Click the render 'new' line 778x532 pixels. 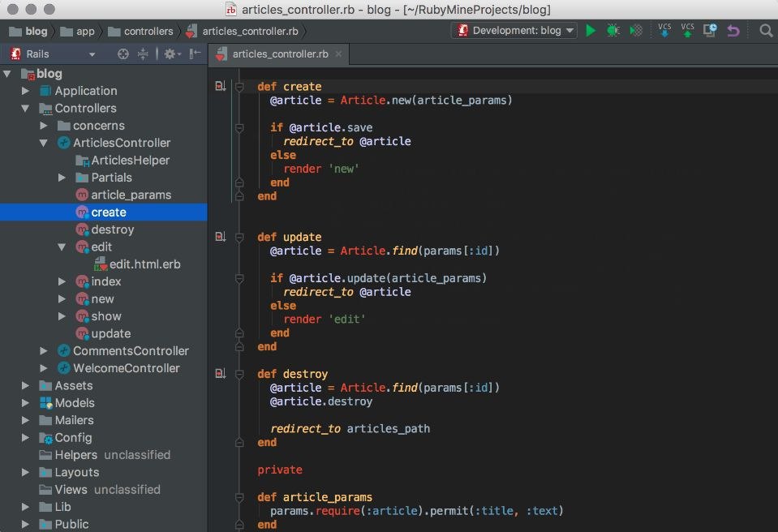[x=320, y=169]
